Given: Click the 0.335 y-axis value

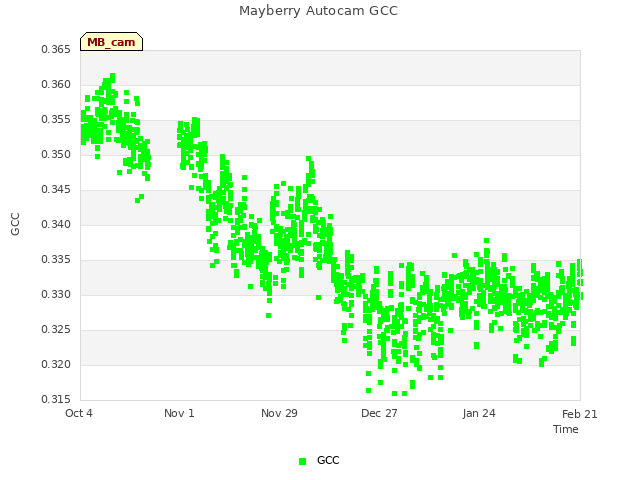Looking at the screenshot, I should coord(56,260).
